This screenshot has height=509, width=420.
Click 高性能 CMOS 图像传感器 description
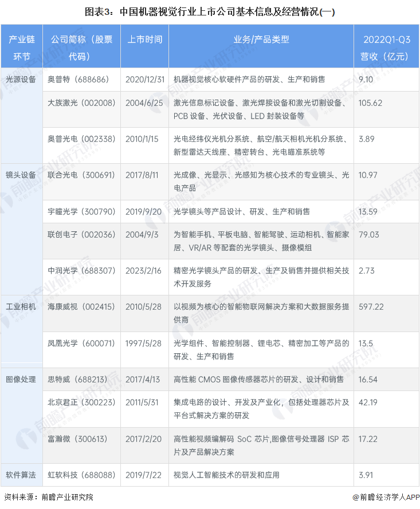click(258, 380)
